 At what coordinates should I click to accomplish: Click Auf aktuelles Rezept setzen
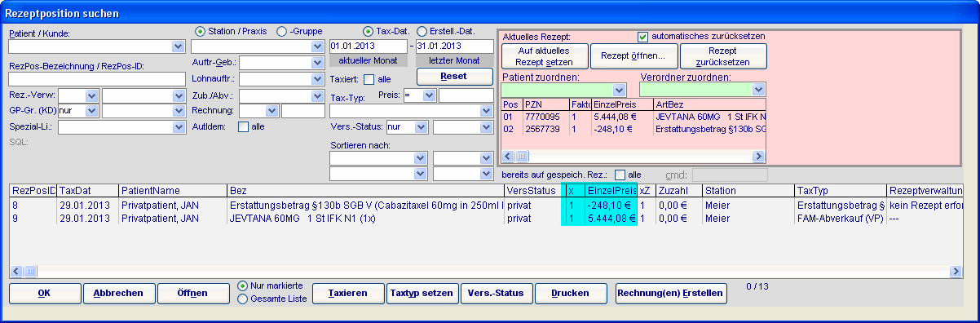coord(544,56)
